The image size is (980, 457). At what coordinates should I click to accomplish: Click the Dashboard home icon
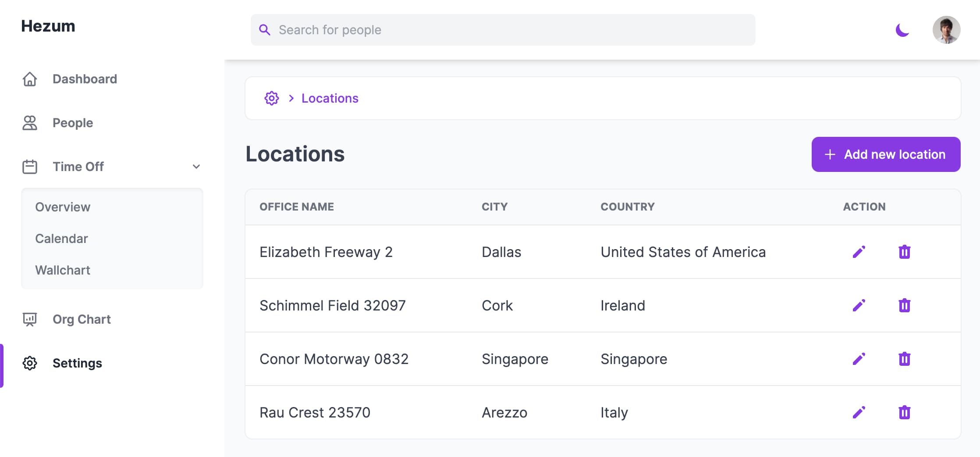coord(30,79)
